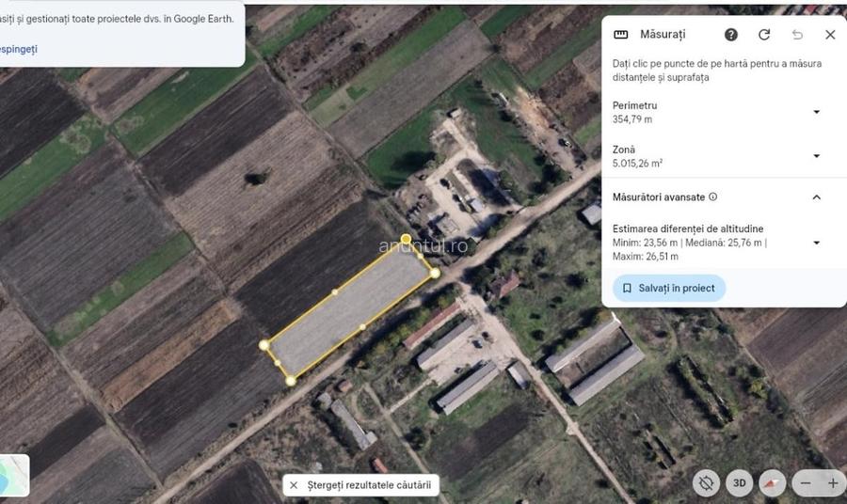Collapse the Măsurători avansate section

tap(816, 197)
